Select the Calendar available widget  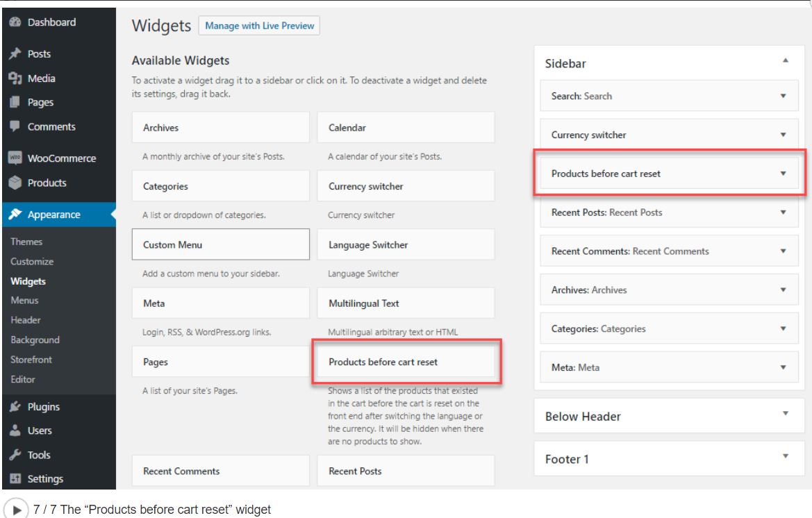tap(406, 127)
